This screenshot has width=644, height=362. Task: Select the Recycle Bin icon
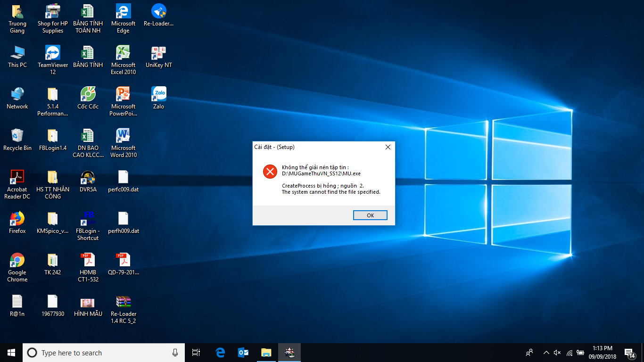click(17, 140)
